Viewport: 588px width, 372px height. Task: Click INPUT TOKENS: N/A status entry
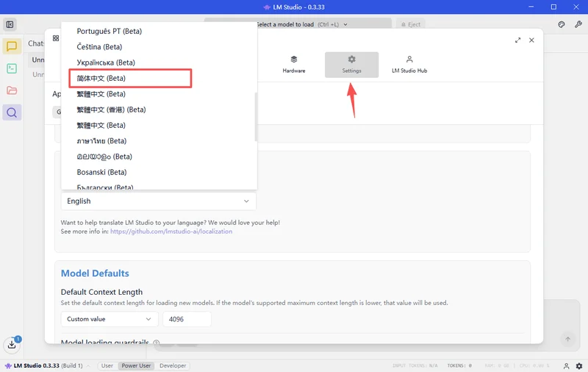(x=415, y=365)
